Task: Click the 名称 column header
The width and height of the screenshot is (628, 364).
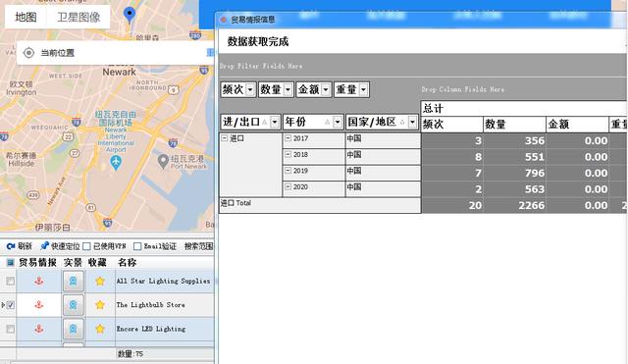Action: click(128, 263)
